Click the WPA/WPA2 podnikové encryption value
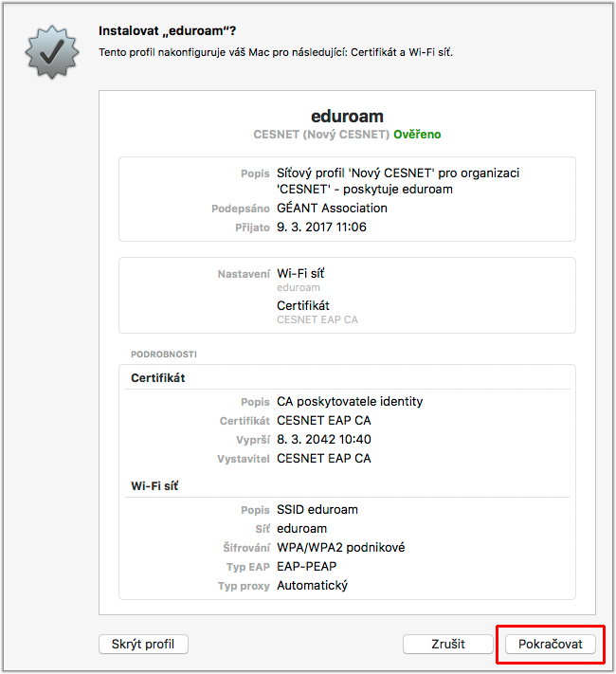 click(x=341, y=547)
